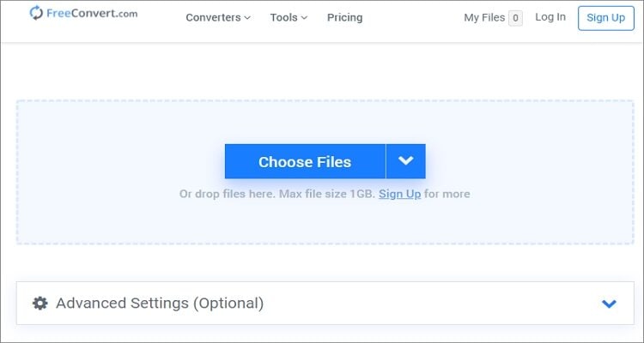Click the Log In link
The height and width of the screenshot is (343, 644).
click(x=550, y=17)
